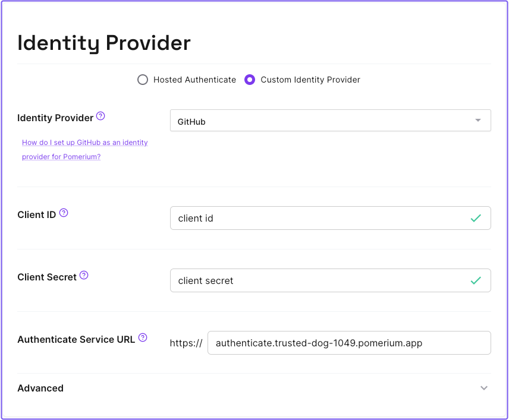Click the https:// prefix label

click(186, 343)
